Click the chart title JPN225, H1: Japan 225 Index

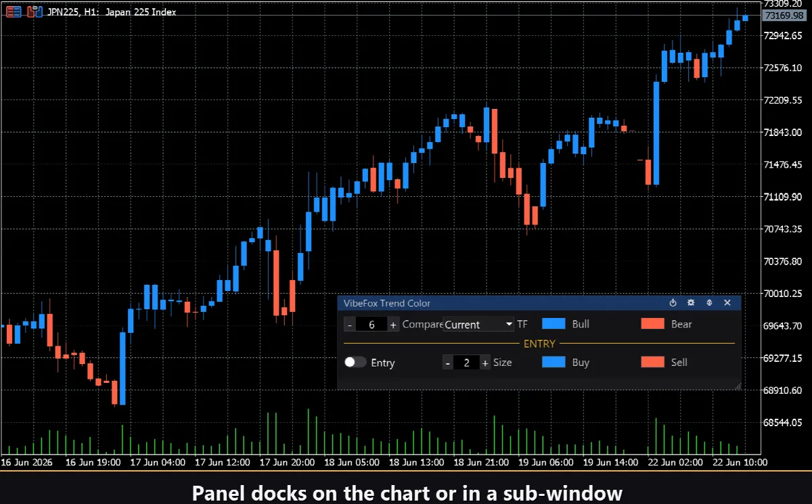click(112, 12)
